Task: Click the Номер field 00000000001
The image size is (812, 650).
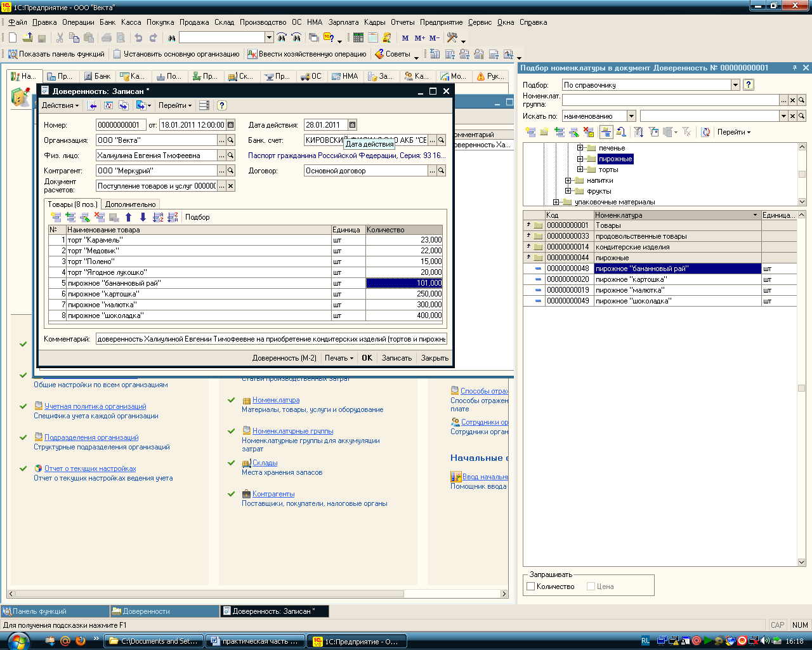Action: point(121,125)
